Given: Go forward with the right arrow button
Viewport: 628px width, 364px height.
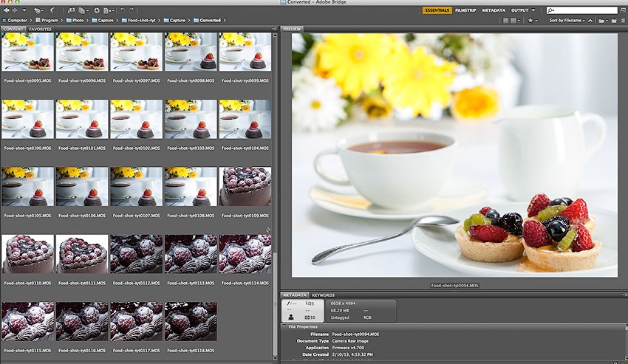Looking at the screenshot, I should (x=16, y=10).
